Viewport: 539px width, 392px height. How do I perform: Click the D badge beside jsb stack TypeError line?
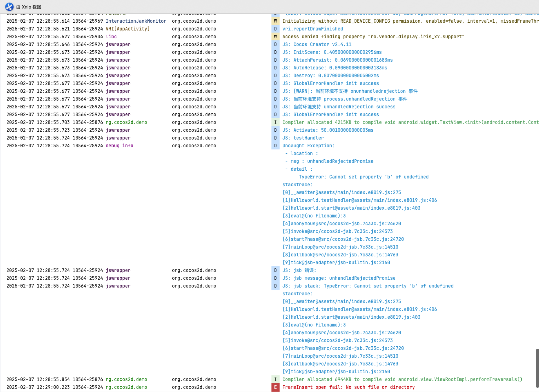tap(275, 286)
